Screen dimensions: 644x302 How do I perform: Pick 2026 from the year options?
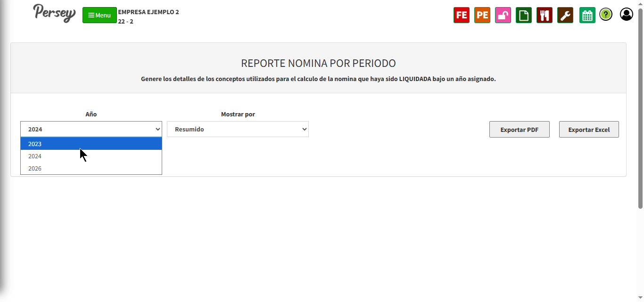[x=91, y=168]
